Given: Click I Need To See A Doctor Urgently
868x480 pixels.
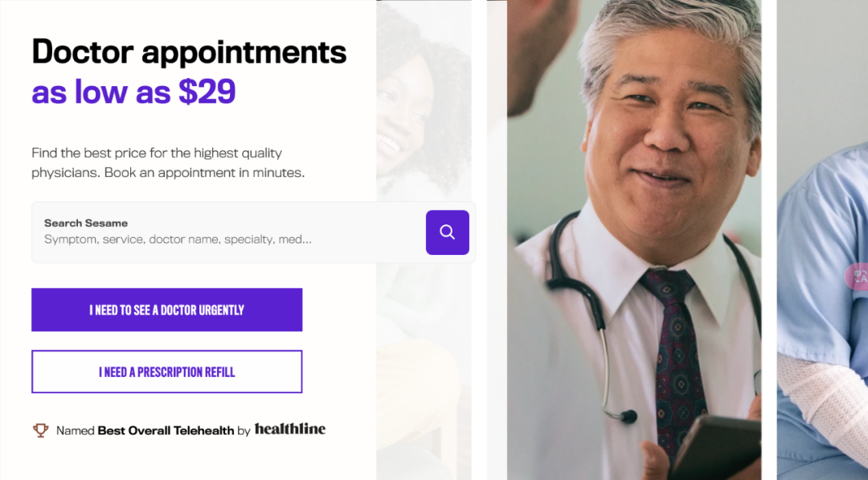Looking at the screenshot, I should 166,310.
